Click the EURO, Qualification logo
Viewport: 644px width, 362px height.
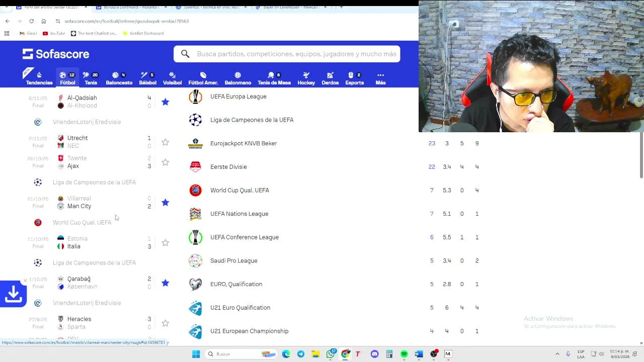[x=195, y=284]
